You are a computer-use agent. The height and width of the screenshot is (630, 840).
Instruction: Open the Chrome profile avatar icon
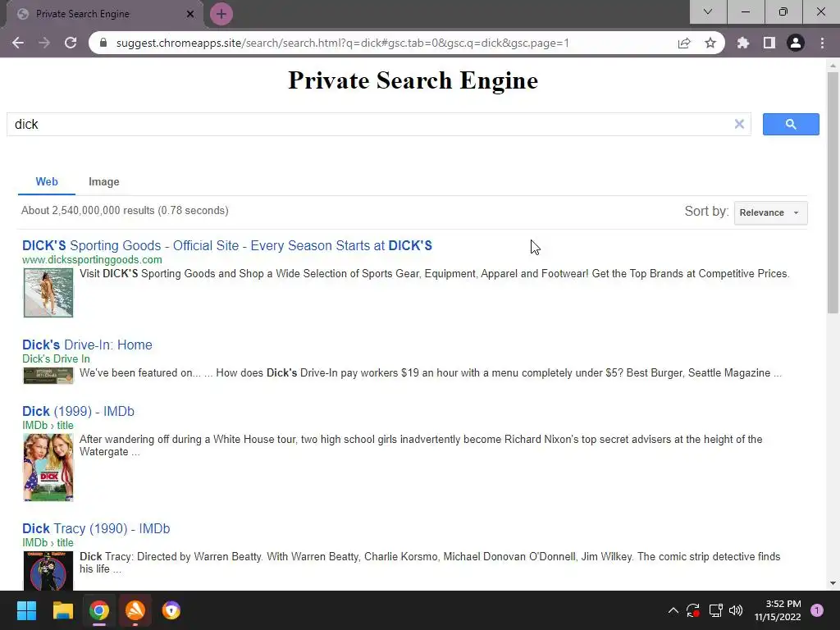(796, 43)
